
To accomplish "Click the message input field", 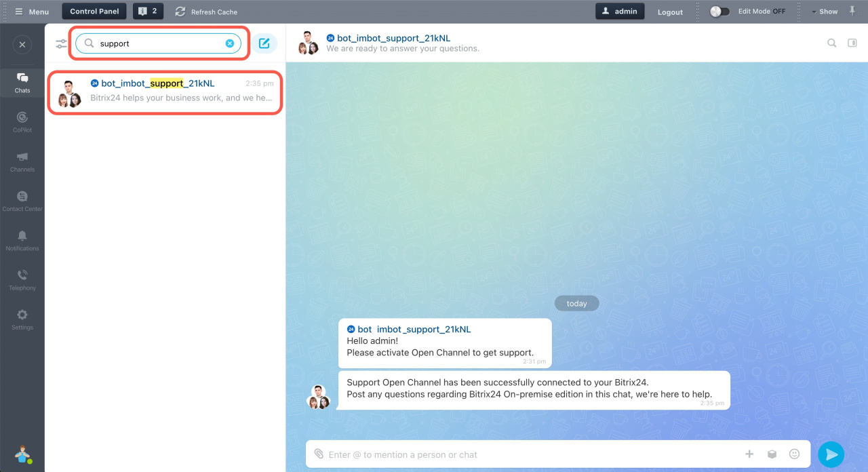I will (529, 454).
